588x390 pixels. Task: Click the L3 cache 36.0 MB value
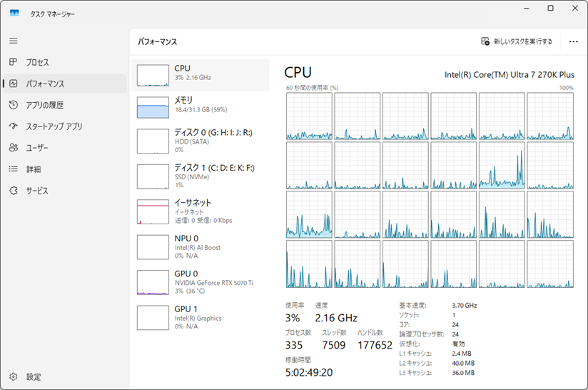point(463,373)
